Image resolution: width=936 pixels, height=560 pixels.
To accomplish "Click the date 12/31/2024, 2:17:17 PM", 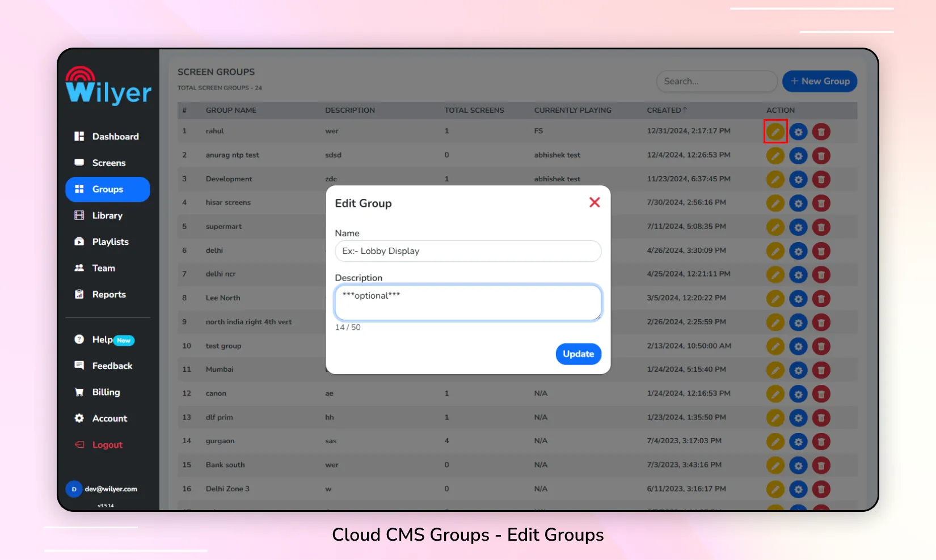I will point(689,131).
